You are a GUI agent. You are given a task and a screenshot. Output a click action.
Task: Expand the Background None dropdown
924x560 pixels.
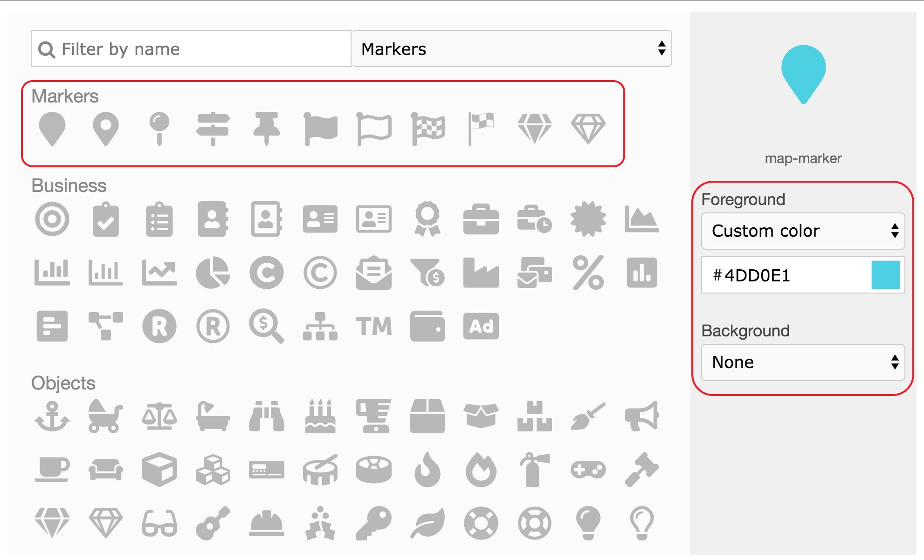pyautogui.click(x=802, y=362)
